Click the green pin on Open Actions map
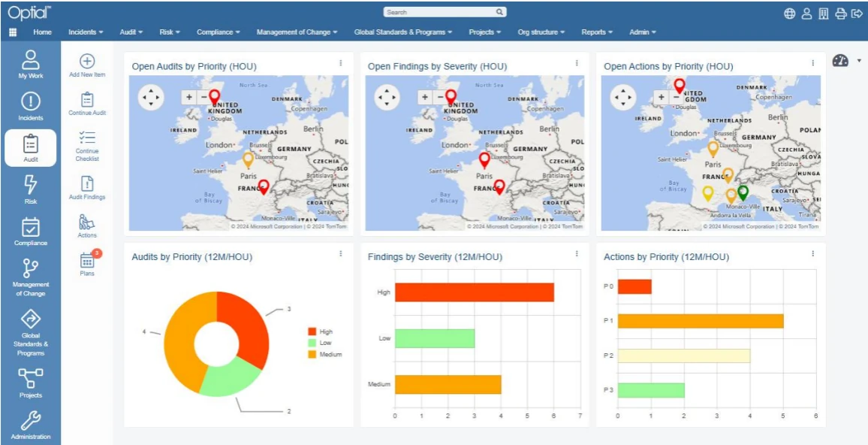Viewport: 868px width, 445px height. click(x=743, y=192)
